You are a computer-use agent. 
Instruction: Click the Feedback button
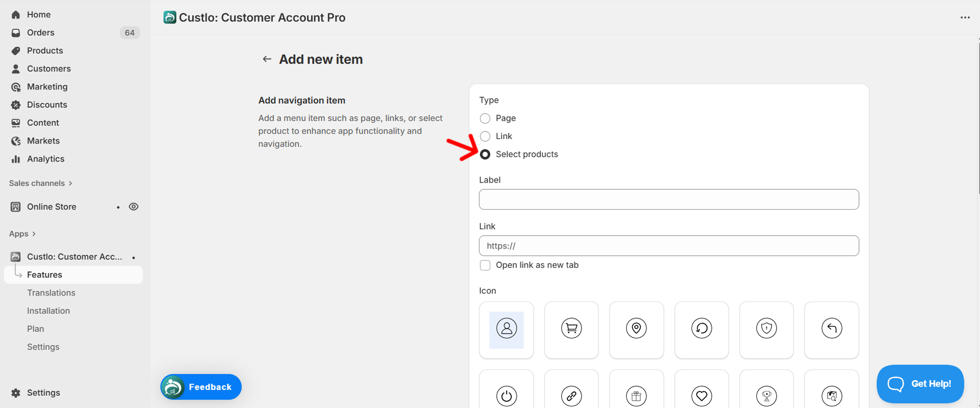201,387
